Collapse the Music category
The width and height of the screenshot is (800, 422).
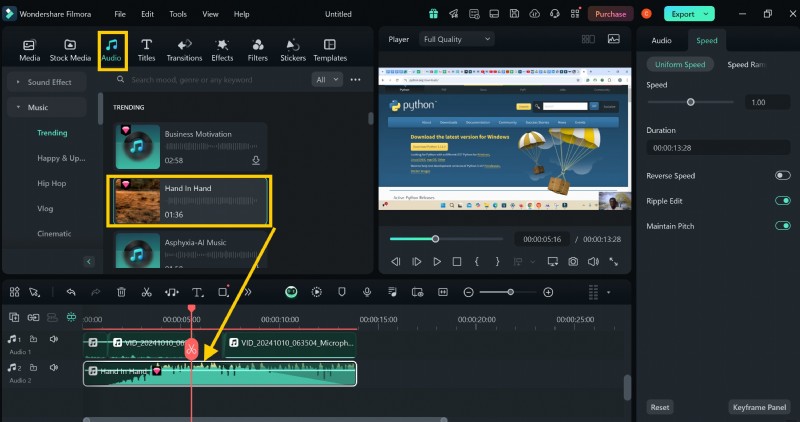point(46,107)
